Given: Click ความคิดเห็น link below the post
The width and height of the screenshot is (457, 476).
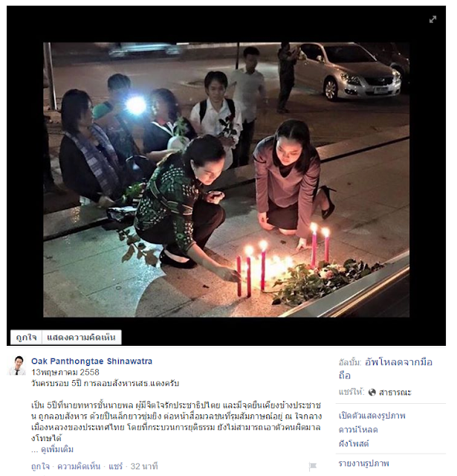Looking at the screenshot, I should [79, 466].
